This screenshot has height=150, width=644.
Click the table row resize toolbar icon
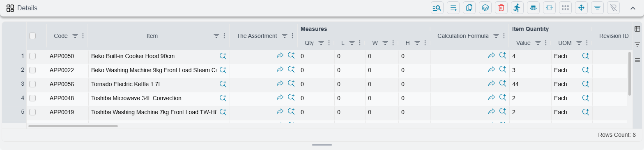pyautogui.click(x=533, y=7)
